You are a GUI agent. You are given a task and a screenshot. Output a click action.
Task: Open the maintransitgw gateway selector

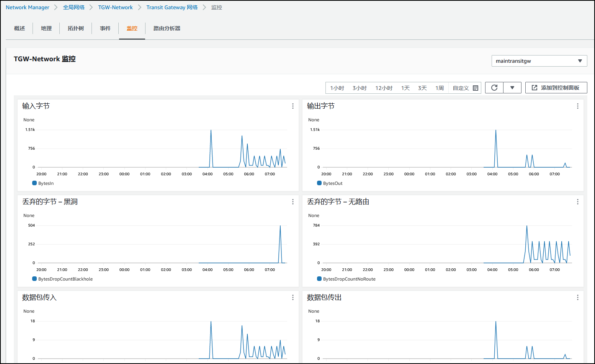539,61
